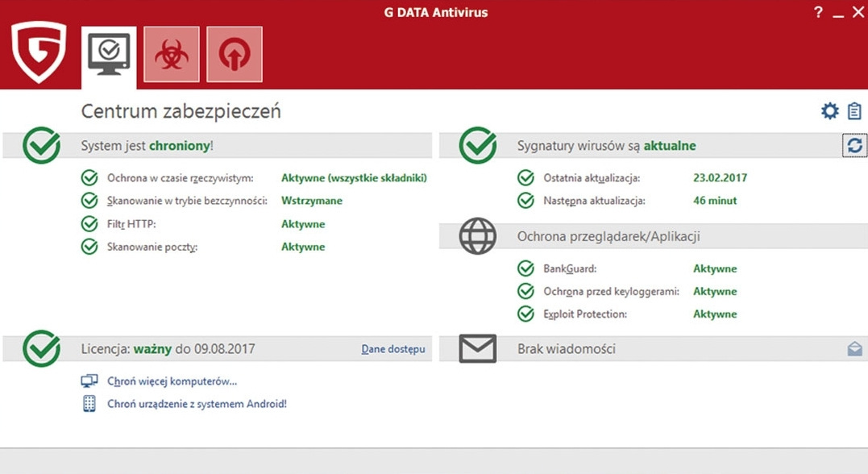Click the inbox icon beside Brak wiadomości
Image resolution: width=868 pixels, height=474 pixels.
point(853,348)
